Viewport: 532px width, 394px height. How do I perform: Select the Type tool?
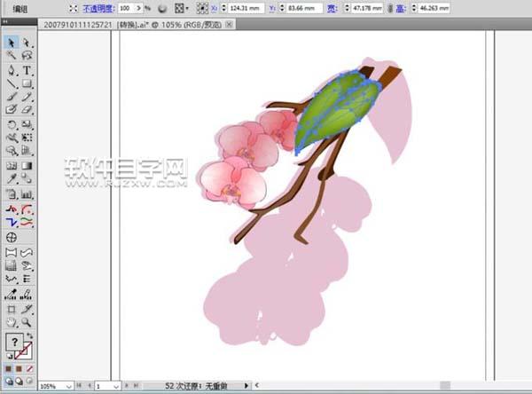pyautogui.click(x=27, y=69)
